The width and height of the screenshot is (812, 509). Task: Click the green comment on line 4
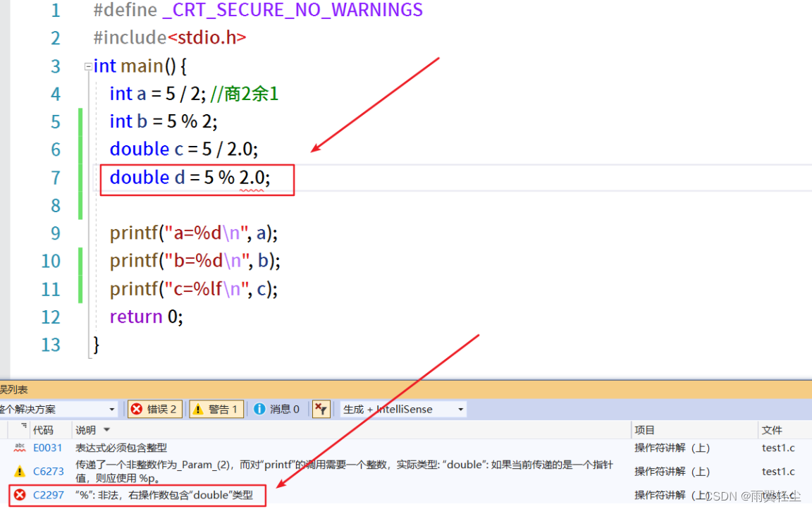click(245, 94)
